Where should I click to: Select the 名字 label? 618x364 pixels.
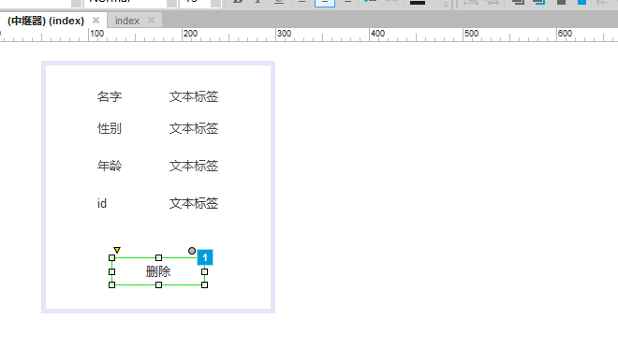[110, 96]
